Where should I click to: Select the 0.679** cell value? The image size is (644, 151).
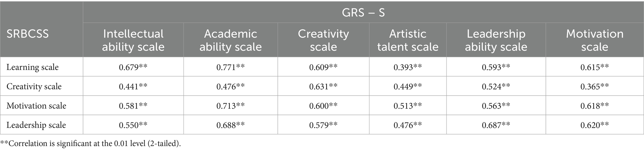[x=133, y=67]
